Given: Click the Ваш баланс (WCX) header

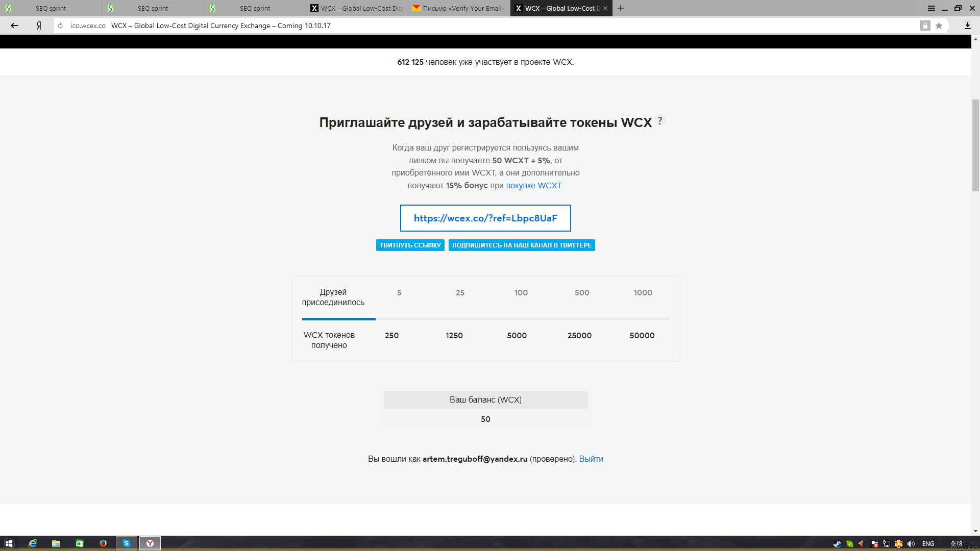Looking at the screenshot, I should click(x=485, y=399).
